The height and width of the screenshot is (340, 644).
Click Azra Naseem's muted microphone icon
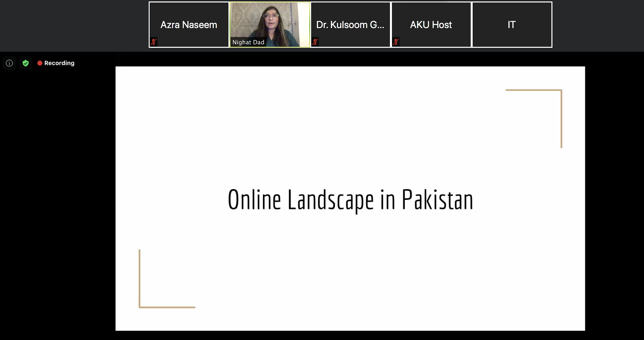(x=154, y=42)
